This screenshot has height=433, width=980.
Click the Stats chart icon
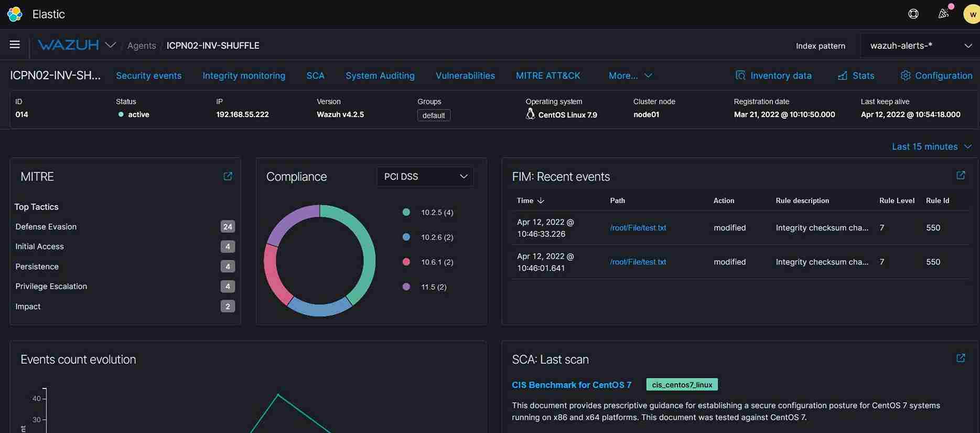coord(843,75)
